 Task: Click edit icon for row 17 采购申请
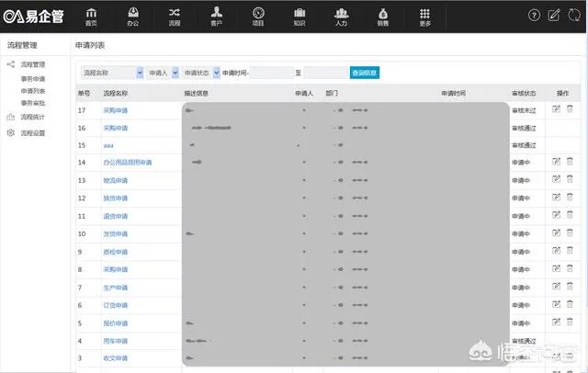[x=556, y=109]
